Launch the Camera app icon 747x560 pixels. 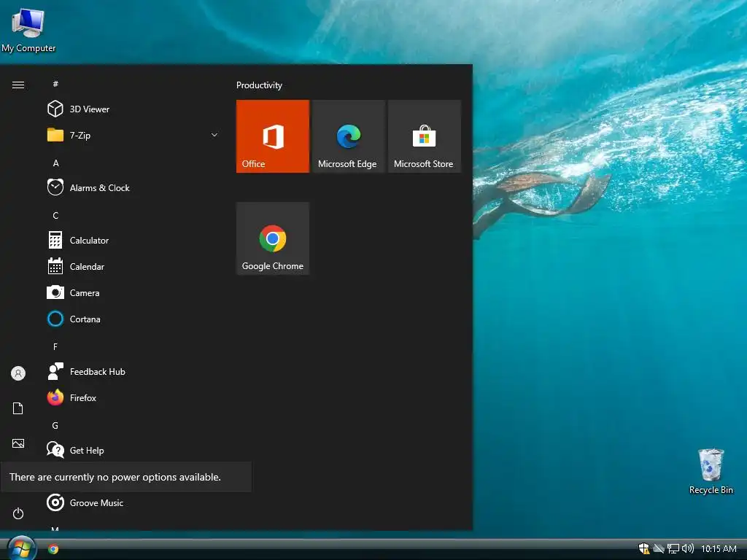coord(55,292)
